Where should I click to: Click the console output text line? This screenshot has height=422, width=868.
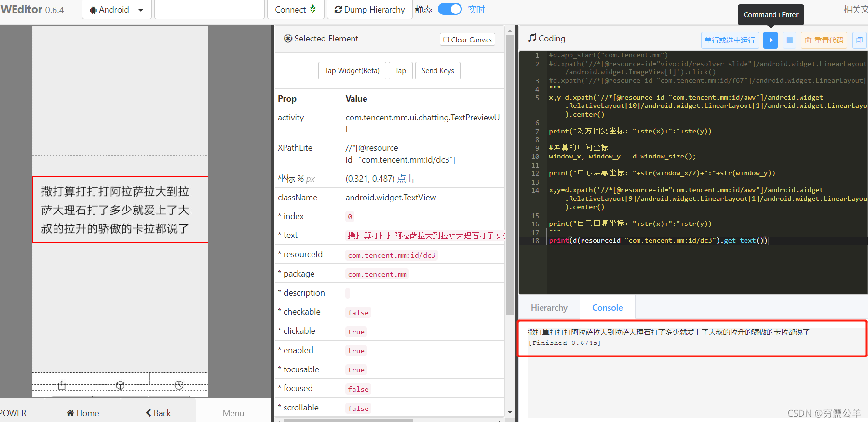tap(668, 332)
